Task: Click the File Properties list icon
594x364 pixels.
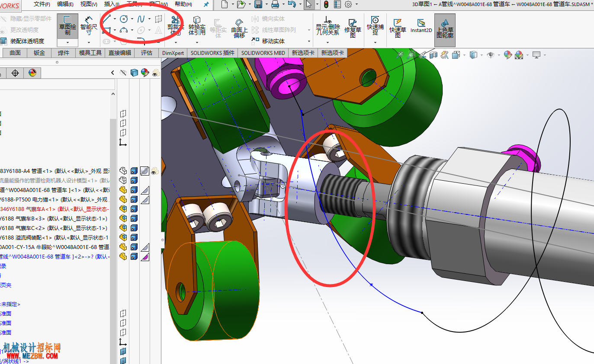Action: 337,4
